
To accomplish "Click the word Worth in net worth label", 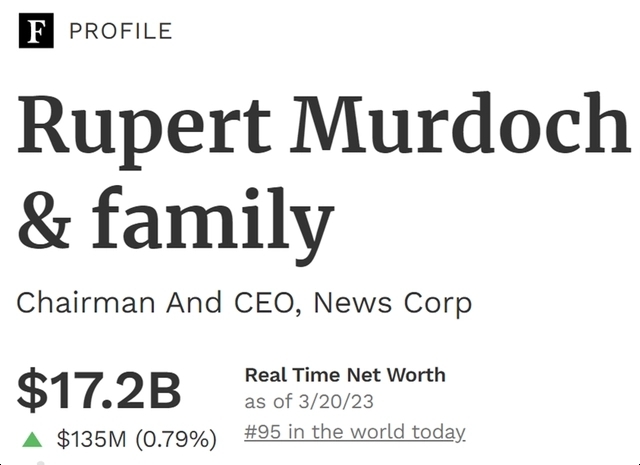I will (418, 375).
